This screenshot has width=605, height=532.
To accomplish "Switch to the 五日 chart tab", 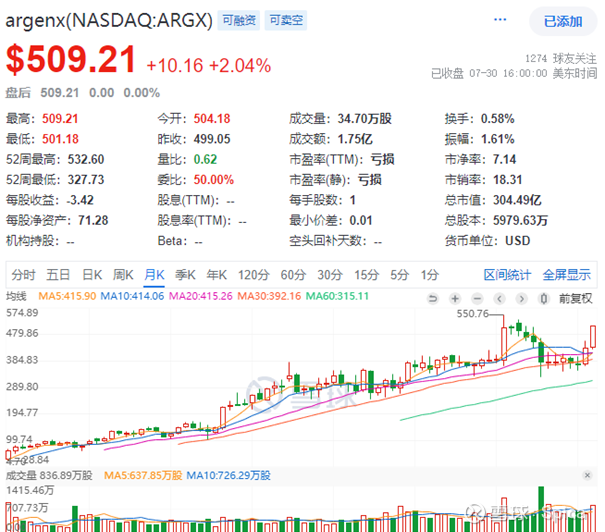I will pyautogui.click(x=58, y=275).
